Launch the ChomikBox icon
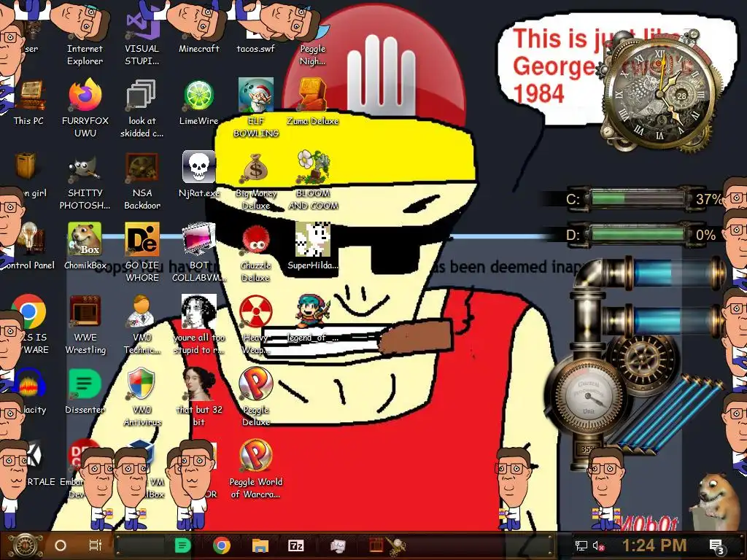This screenshot has width=747, height=560. pos(85,245)
